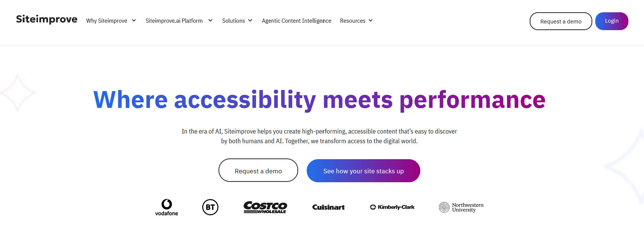The height and width of the screenshot is (241, 644).
Task: Open the Siteimprove.ai Platform dropdown
Action: point(210,20)
